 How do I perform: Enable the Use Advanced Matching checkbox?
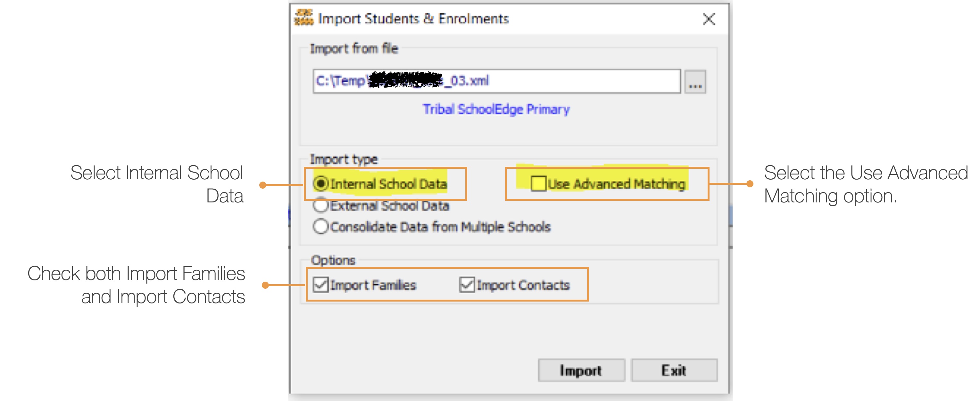(x=538, y=183)
